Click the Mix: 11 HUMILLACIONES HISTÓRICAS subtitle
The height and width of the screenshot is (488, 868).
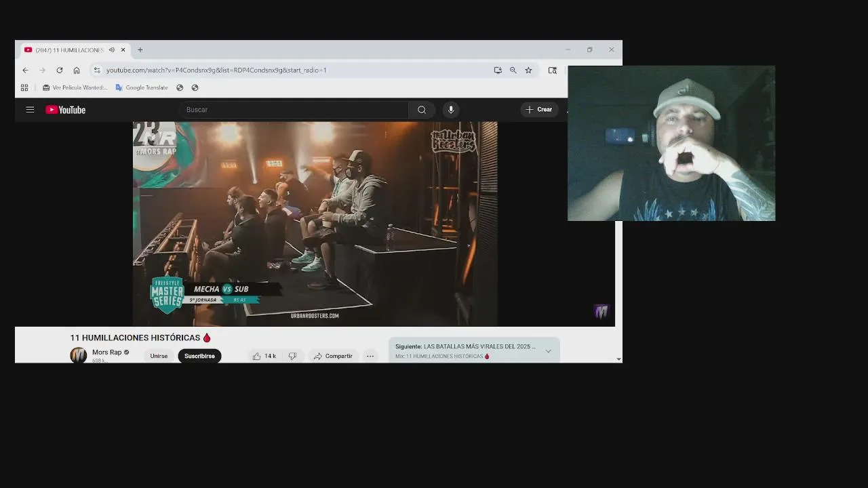tap(442, 357)
